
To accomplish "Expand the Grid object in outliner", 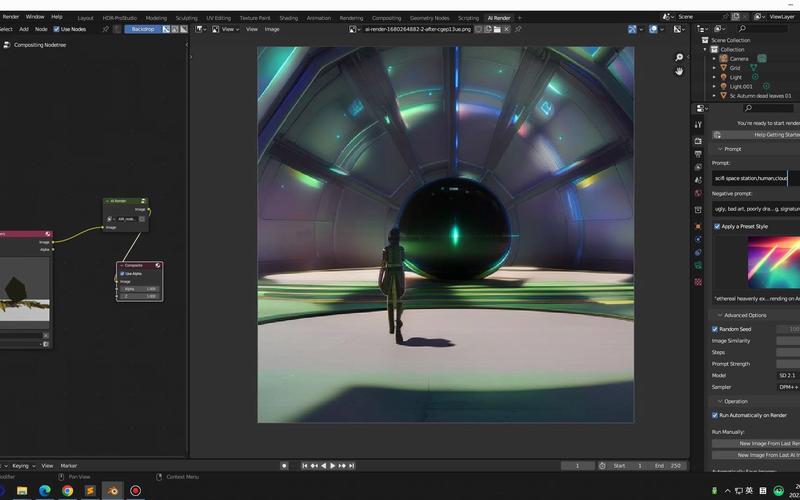I will (x=714, y=68).
